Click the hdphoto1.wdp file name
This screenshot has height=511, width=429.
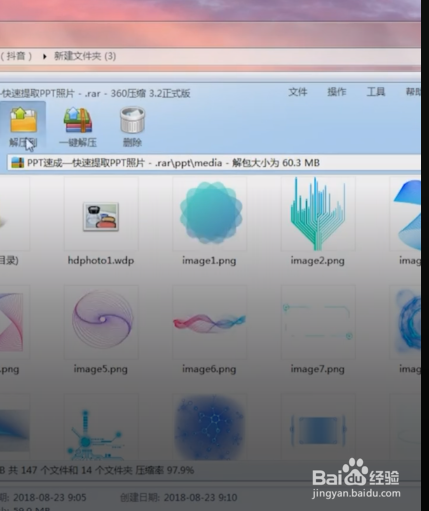point(101,260)
